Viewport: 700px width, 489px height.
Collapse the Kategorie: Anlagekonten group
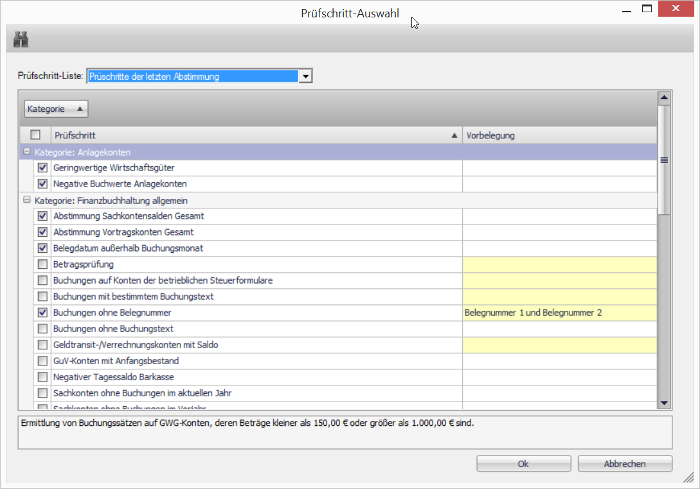click(27, 152)
